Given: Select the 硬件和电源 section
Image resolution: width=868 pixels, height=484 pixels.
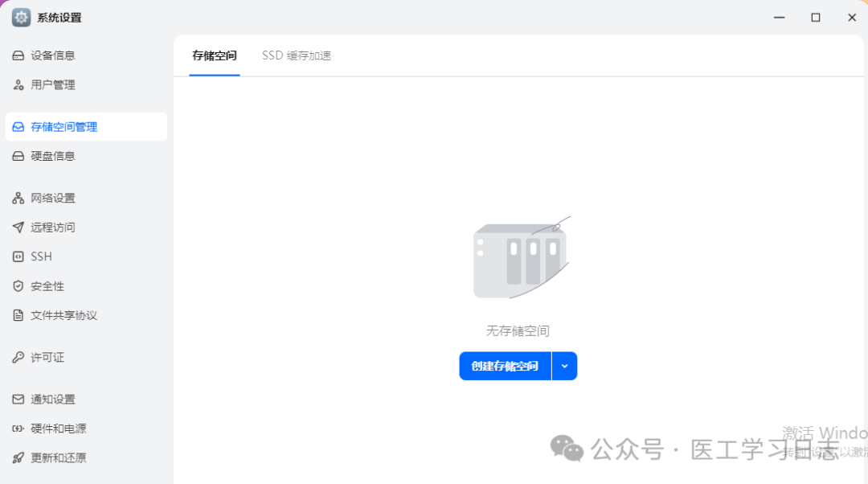Looking at the screenshot, I should click(x=55, y=428).
